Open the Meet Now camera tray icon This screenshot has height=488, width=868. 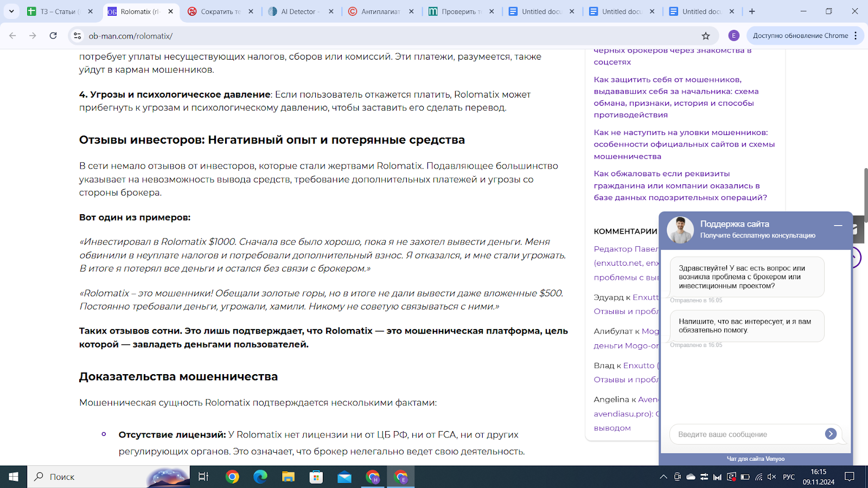click(677, 477)
